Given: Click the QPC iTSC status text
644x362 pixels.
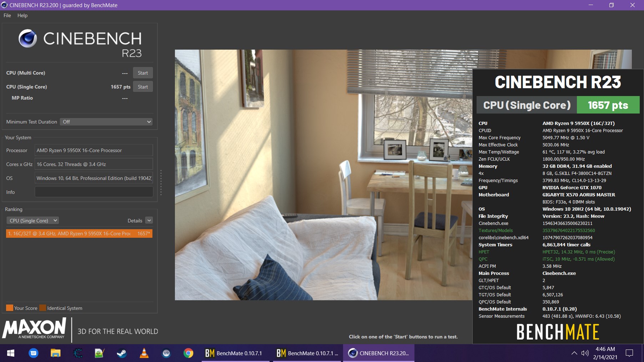Looking at the screenshot, I should [578, 259].
